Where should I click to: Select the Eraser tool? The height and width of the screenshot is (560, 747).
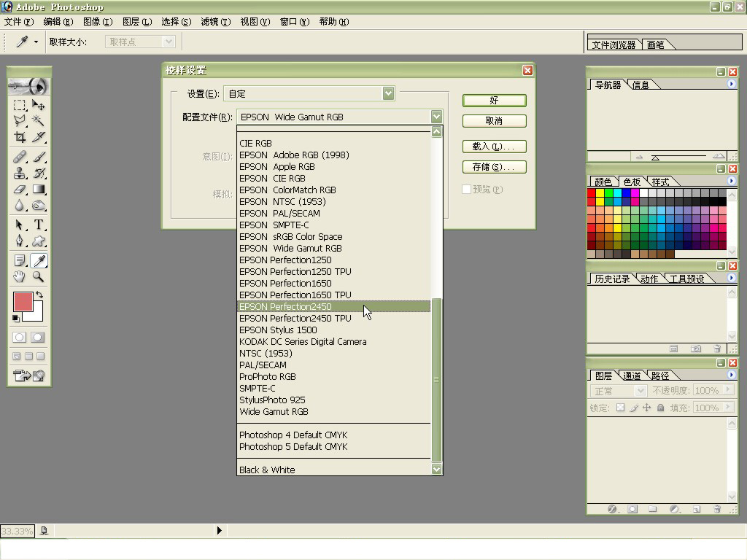click(x=20, y=189)
